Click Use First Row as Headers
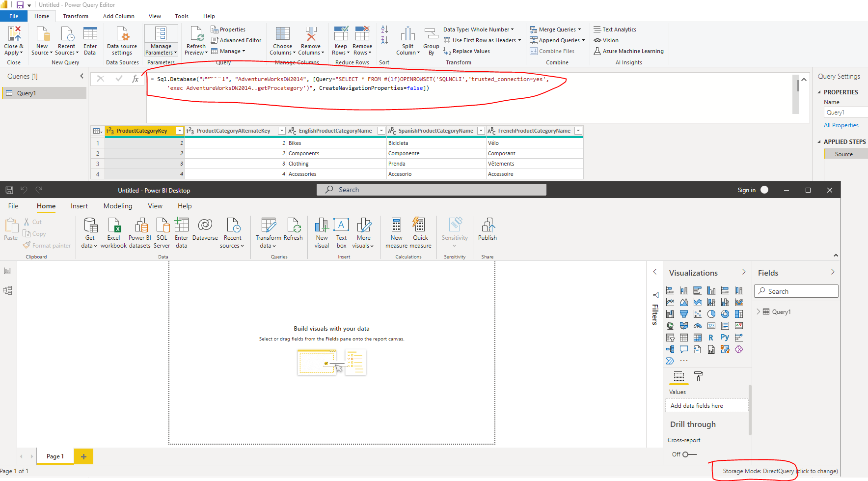Viewport: 868px width, 481px height. coord(482,40)
